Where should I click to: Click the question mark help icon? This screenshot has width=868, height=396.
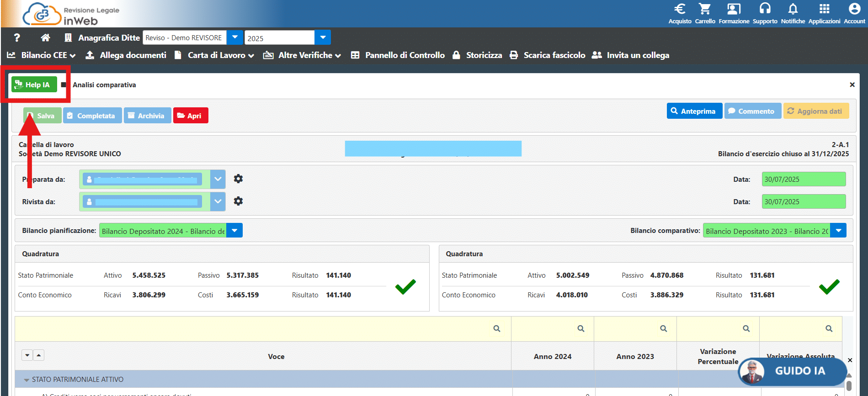pyautogui.click(x=17, y=37)
